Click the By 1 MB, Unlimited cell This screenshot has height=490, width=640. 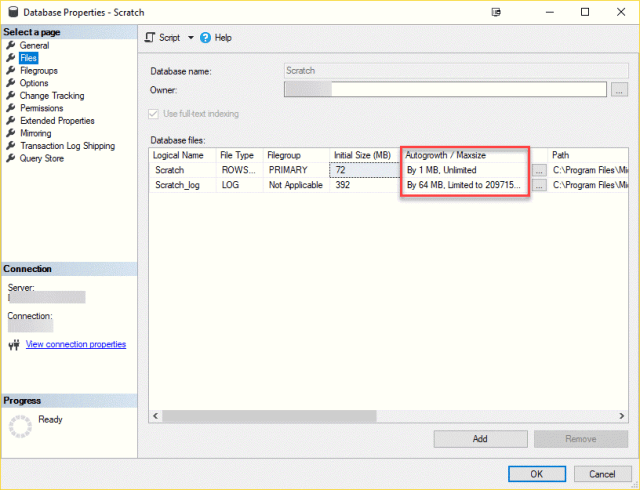[x=467, y=170]
